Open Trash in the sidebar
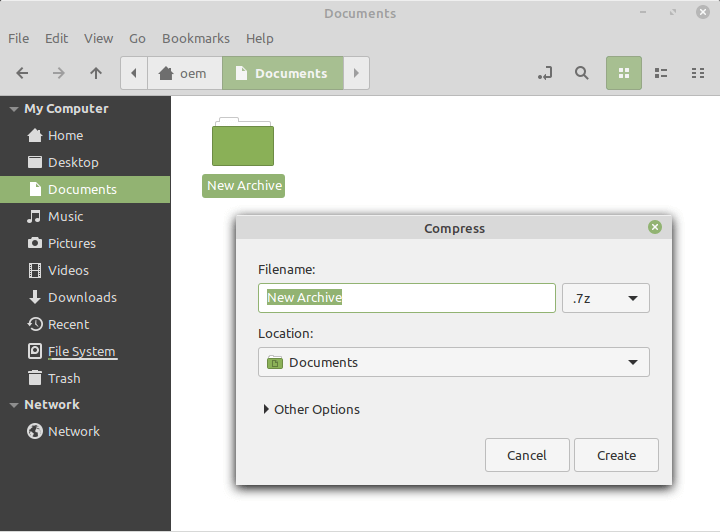The image size is (720, 532). (64, 378)
